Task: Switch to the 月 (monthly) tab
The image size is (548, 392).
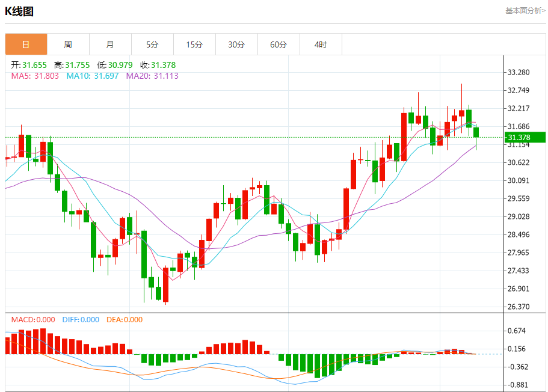Action: coord(110,44)
